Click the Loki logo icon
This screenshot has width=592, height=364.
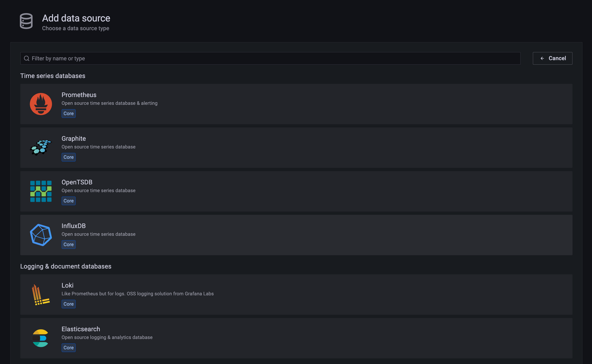pos(41,295)
